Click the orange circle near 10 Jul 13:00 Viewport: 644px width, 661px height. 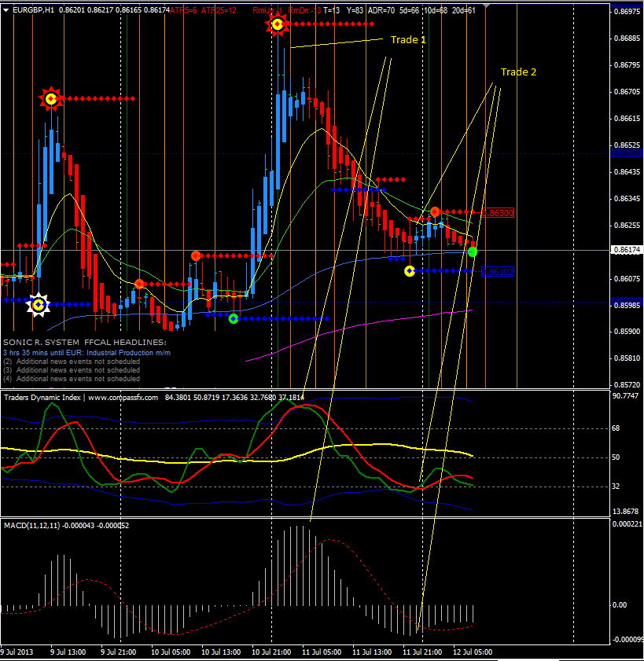click(196, 255)
